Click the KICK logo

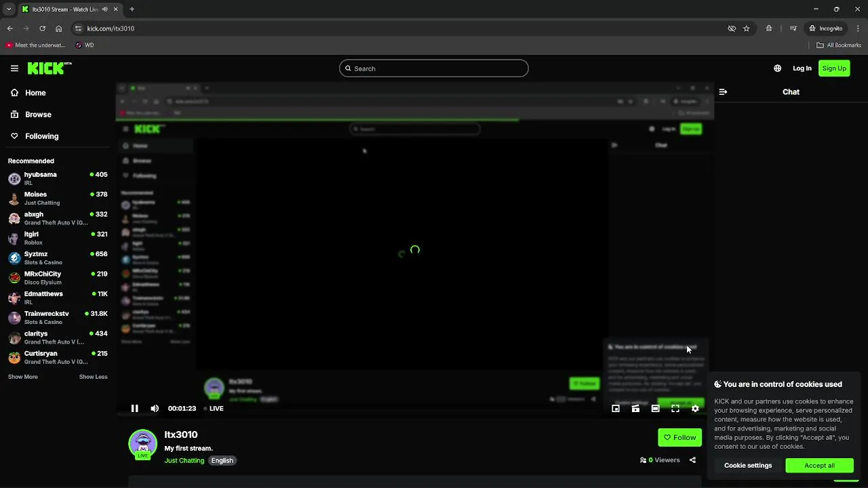pyautogui.click(x=50, y=68)
